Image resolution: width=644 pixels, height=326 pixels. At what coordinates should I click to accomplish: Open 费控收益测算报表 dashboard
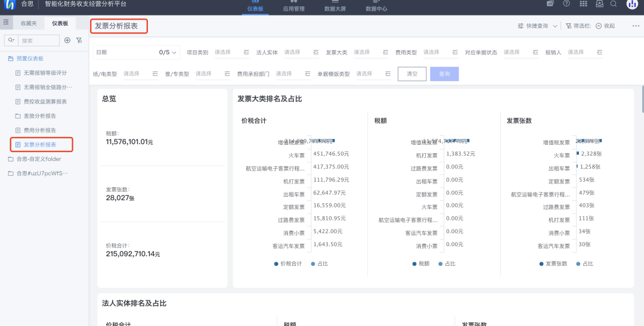(41, 101)
